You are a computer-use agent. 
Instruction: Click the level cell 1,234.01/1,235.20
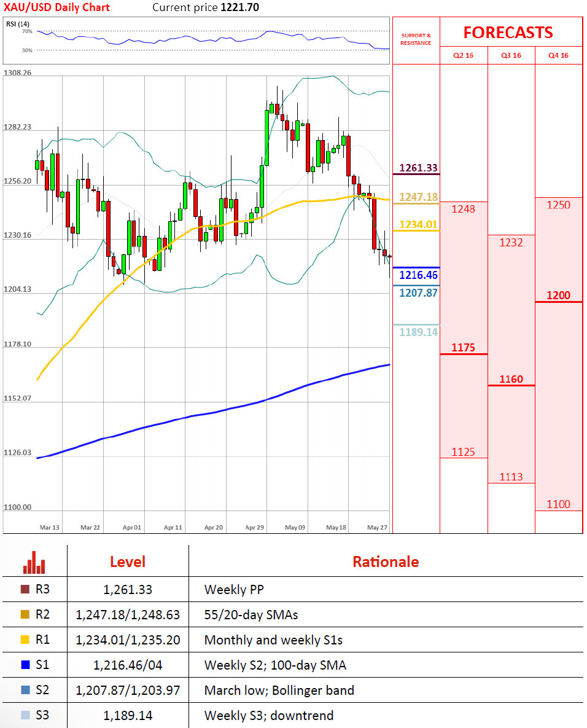128,640
